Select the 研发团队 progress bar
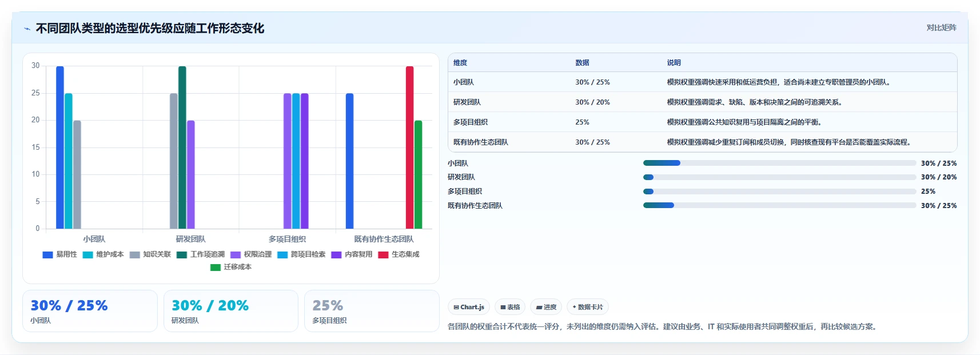 tap(779, 177)
